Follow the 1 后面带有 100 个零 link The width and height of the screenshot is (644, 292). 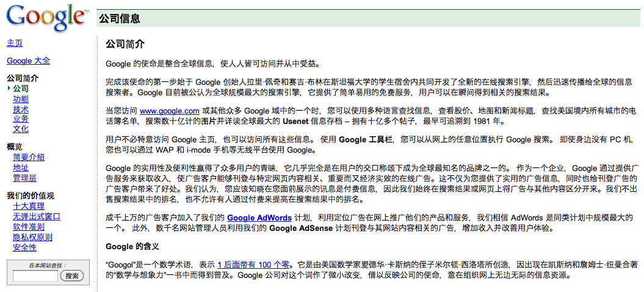(254, 264)
